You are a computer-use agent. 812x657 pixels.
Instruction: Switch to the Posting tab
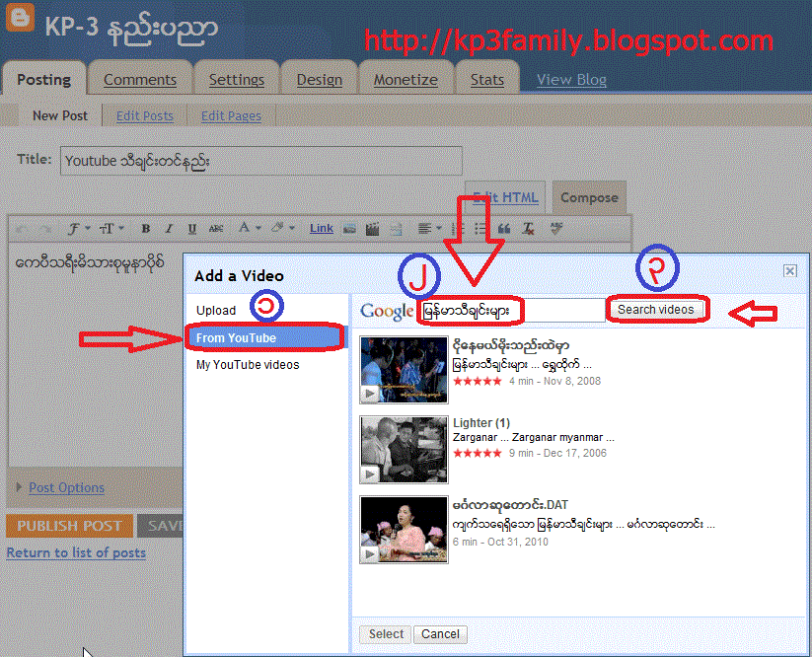(x=44, y=79)
